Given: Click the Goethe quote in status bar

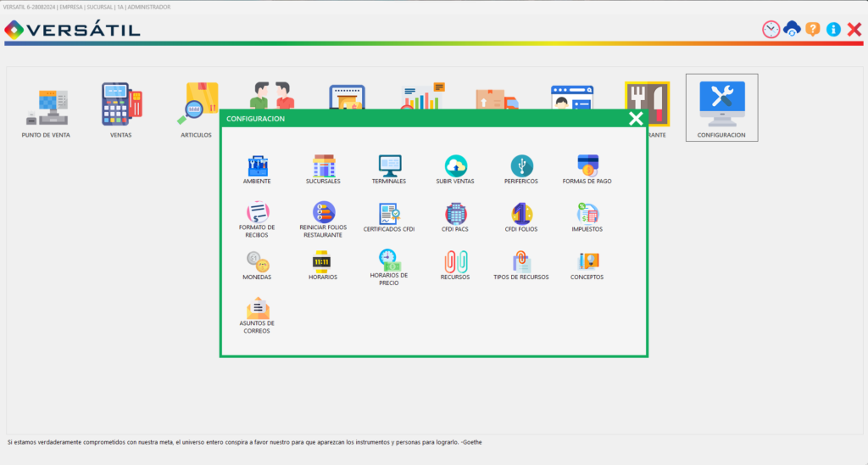Looking at the screenshot, I should point(245,442).
